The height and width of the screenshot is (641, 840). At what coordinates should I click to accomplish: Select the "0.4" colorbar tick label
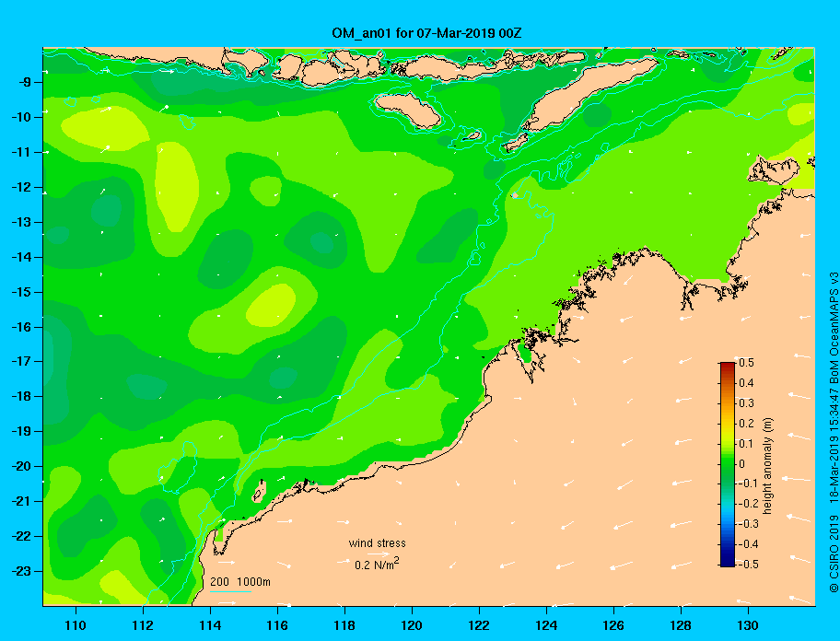(x=746, y=383)
